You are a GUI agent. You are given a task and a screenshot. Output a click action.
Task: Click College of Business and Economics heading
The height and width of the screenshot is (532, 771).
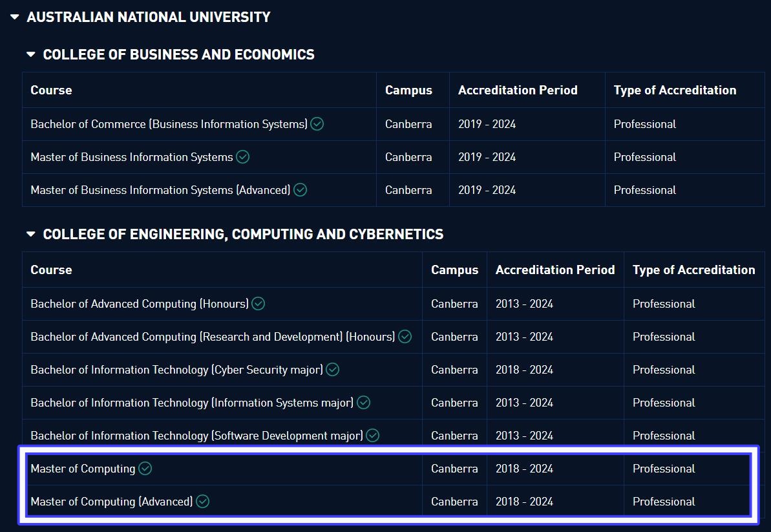tap(178, 54)
